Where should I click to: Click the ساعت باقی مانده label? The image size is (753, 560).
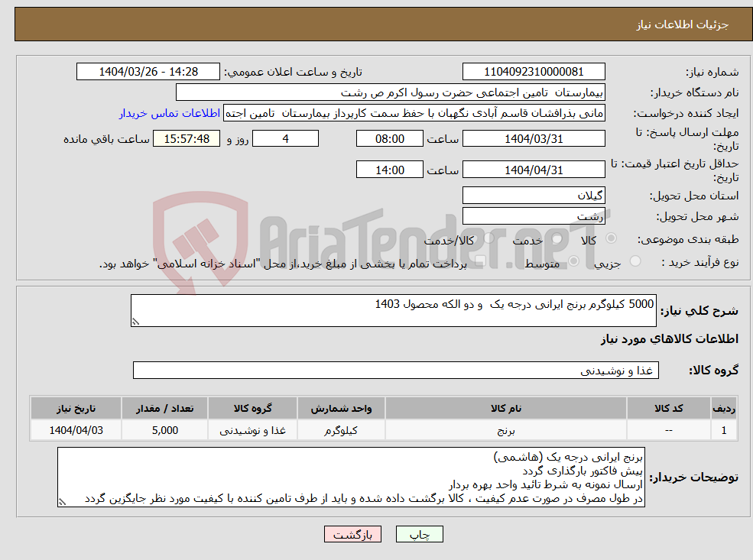106,139
